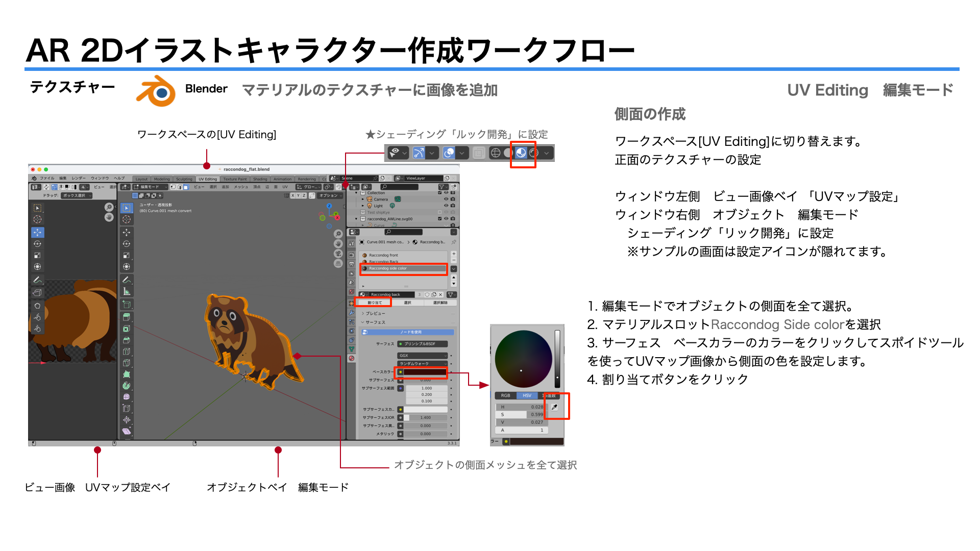Select the Cursor tool in UV editor
The height and width of the screenshot is (551, 980).
point(38,219)
